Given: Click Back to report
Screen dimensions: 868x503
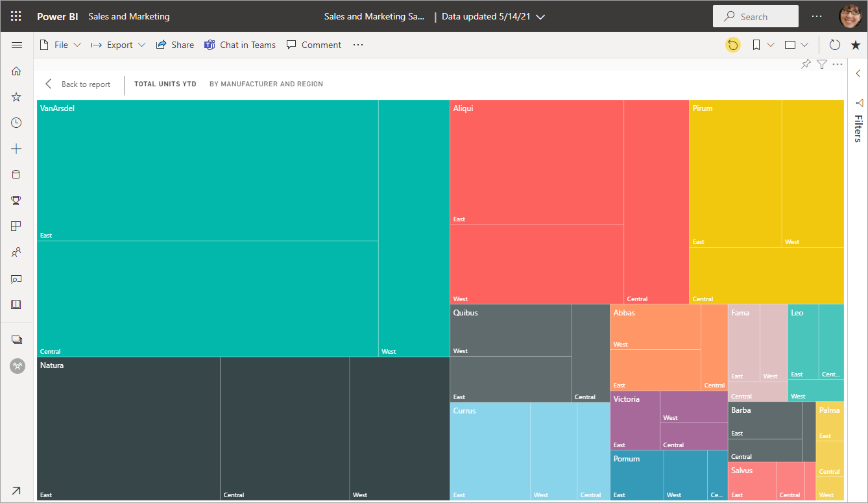Looking at the screenshot, I should coord(77,84).
